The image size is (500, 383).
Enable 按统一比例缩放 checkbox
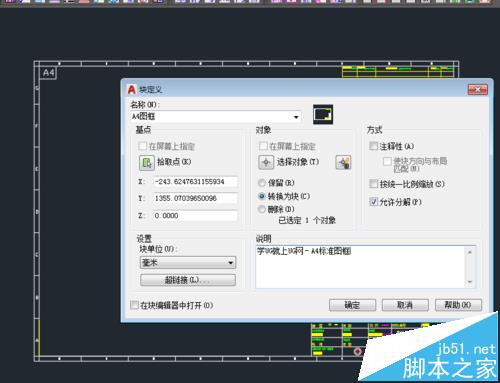pos(373,184)
